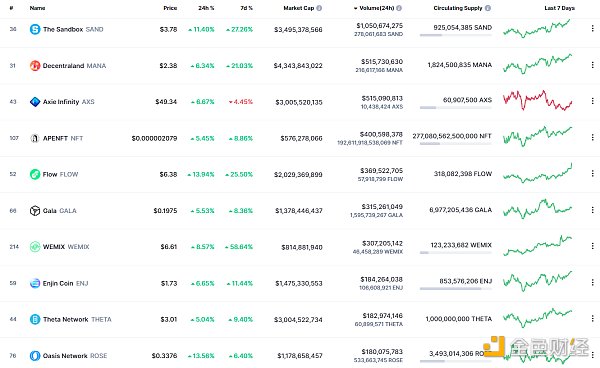The height and width of the screenshot is (368, 600).
Task: Sort by the 7d % column header
Action: (x=246, y=8)
